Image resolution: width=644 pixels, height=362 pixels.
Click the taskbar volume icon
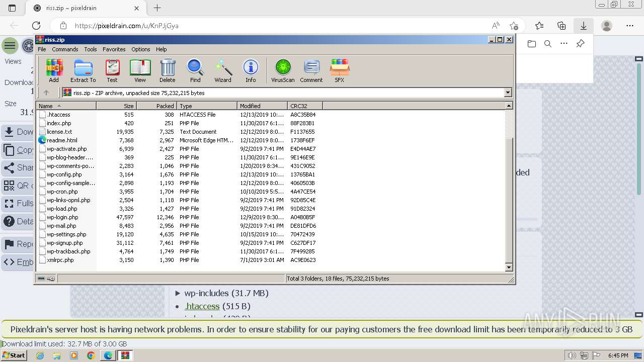tap(572, 355)
